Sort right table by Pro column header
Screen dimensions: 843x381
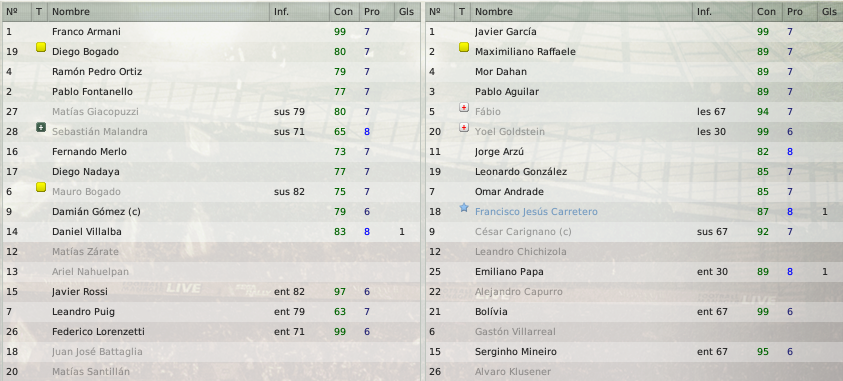tap(795, 11)
